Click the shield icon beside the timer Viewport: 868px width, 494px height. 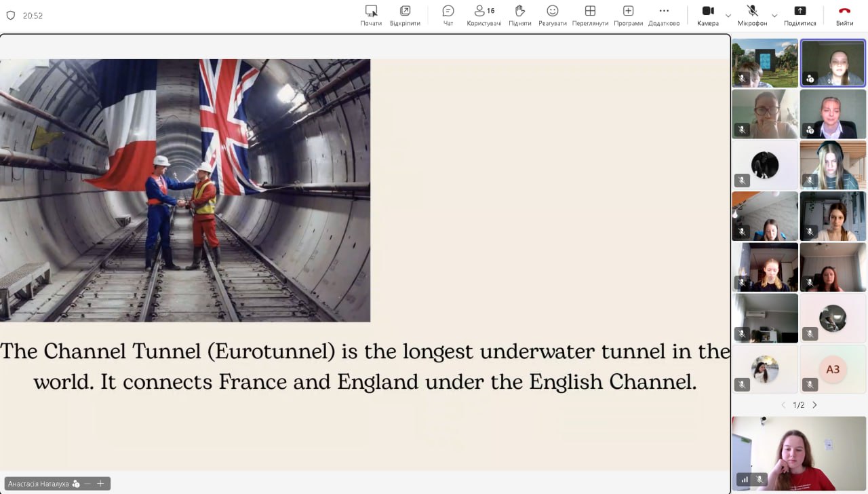click(10, 16)
